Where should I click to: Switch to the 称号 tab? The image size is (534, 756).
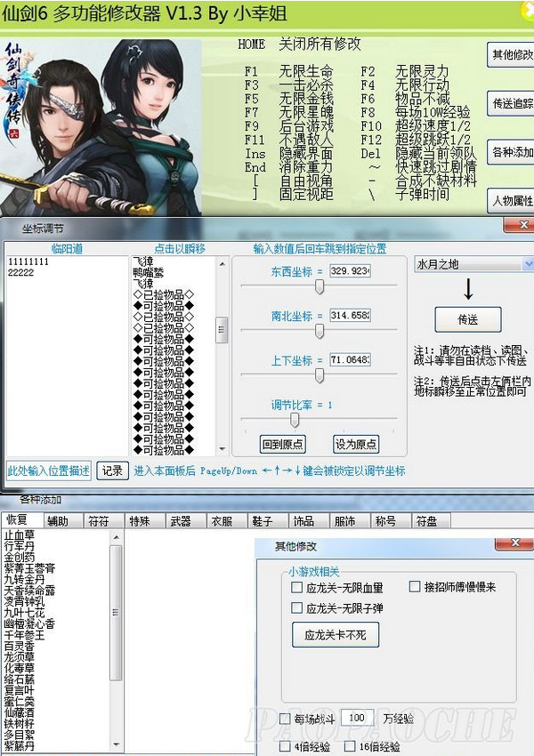click(392, 521)
